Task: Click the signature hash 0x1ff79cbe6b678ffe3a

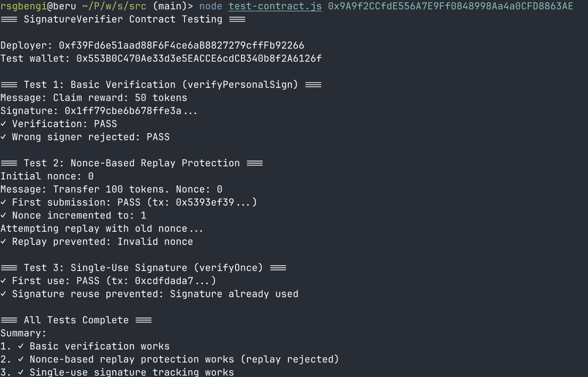Action: 123,111
